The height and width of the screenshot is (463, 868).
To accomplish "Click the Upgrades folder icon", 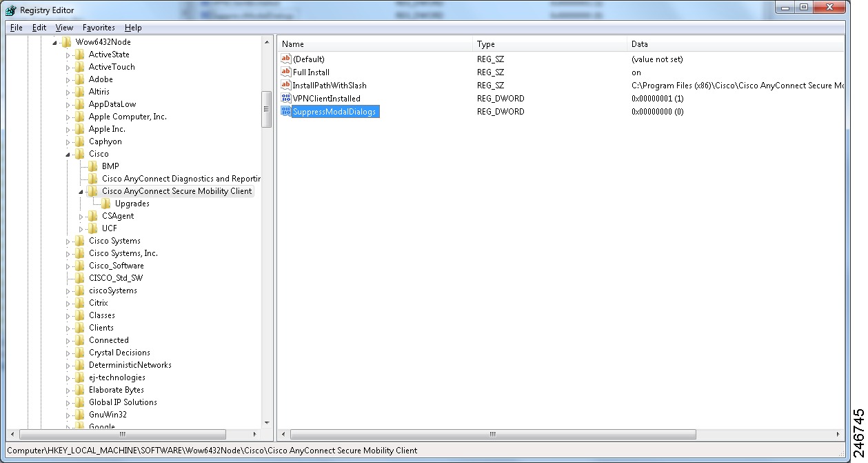I will (106, 204).
